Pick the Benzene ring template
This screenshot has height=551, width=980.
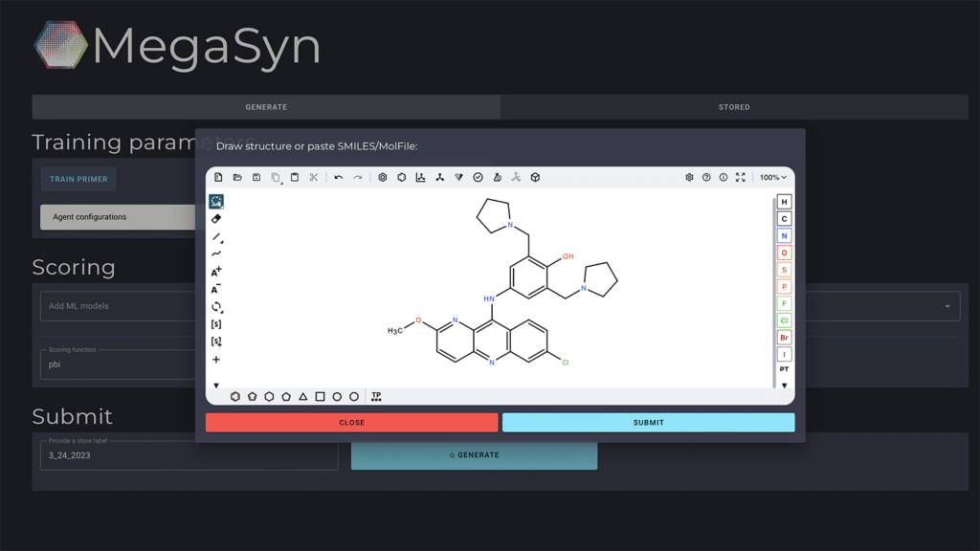[x=235, y=397]
